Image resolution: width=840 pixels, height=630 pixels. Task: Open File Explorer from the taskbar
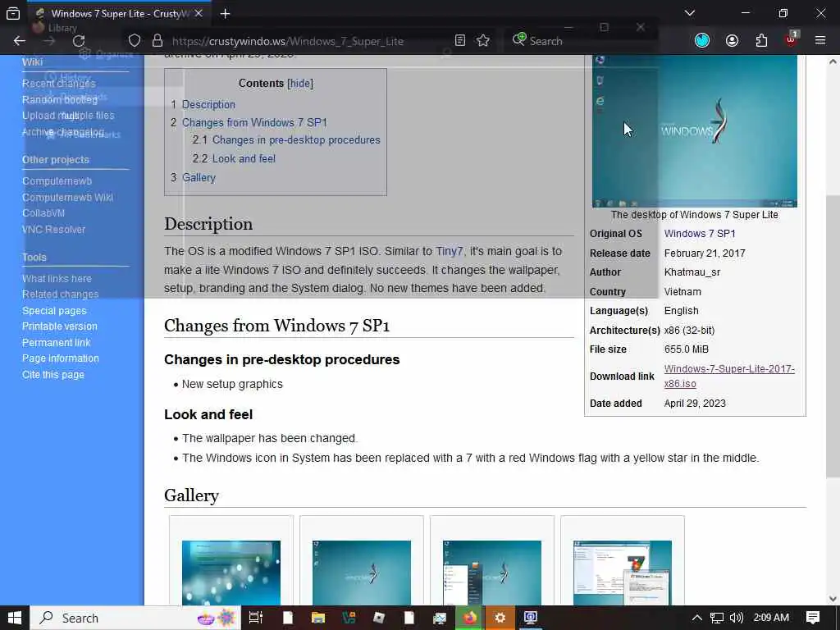tap(318, 618)
